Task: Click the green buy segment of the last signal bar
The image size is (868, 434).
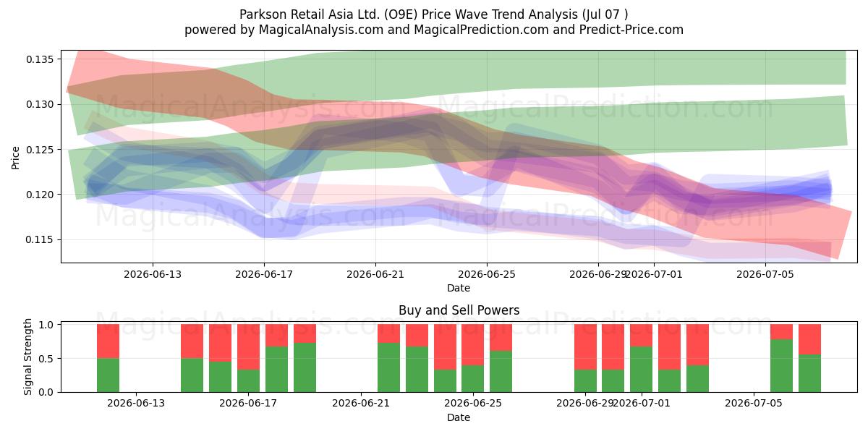Action: click(x=810, y=373)
